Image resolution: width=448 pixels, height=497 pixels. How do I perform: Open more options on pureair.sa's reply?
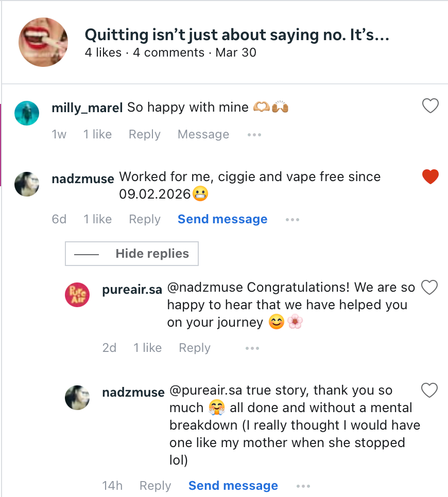252,348
